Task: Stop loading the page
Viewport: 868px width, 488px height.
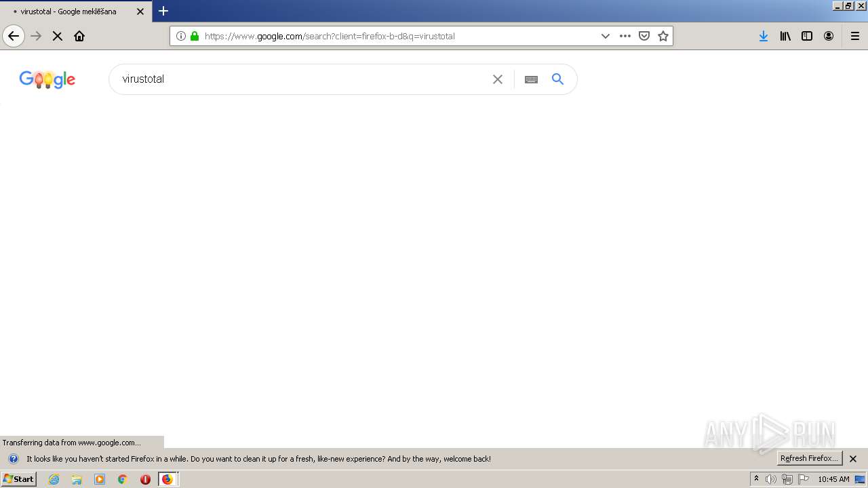Action: (x=58, y=36)
